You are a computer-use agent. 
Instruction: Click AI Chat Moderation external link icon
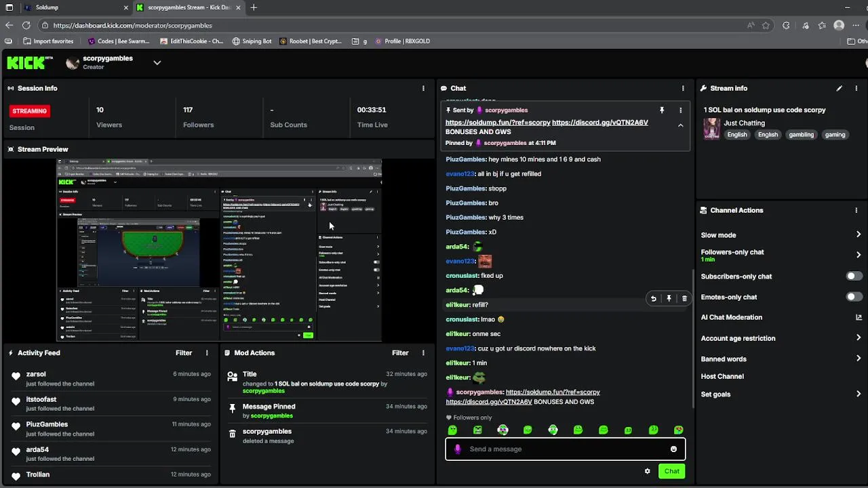pyautogui.click(x=859, y=317)
